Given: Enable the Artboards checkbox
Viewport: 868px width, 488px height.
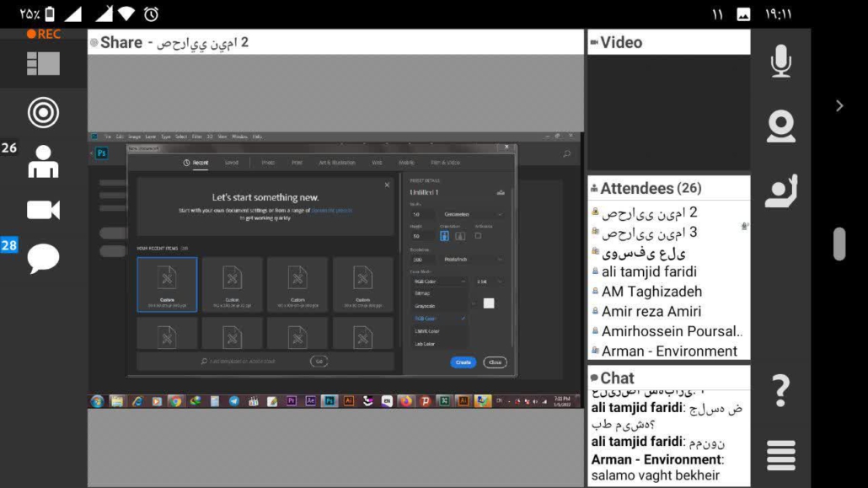Looking at the screenshot, I should (478, 236).
